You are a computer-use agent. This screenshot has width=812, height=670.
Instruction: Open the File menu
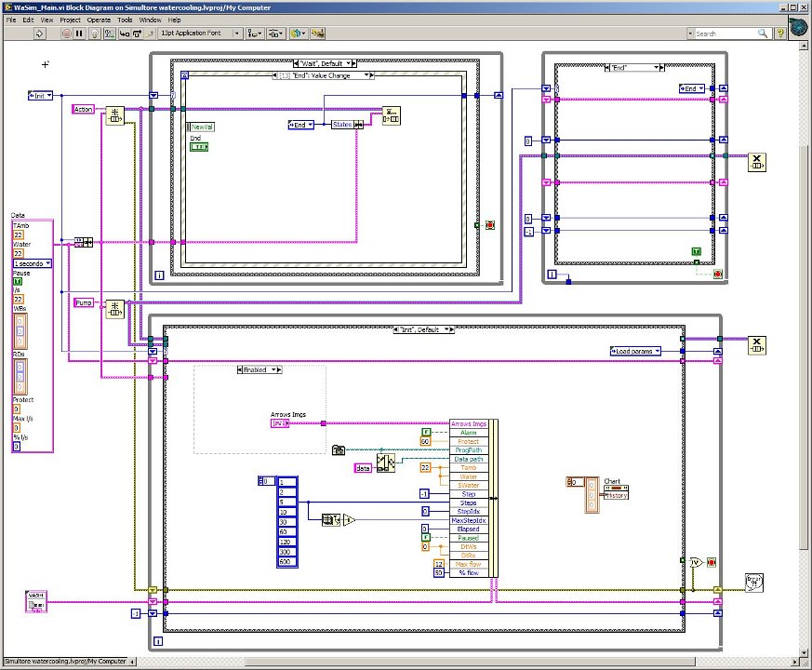tap(11, 20)
